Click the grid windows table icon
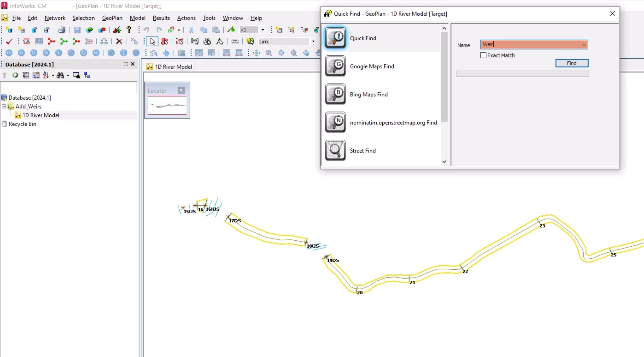Image resolution: width=644 pixels, height=357 pixels. [x=39, y=41]
